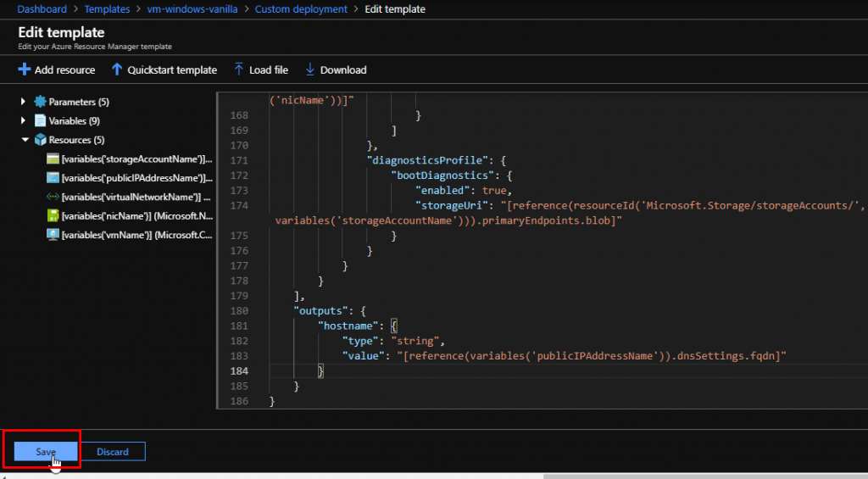Open vm-windows-vanilla breadcrumb

click(192, 8)
